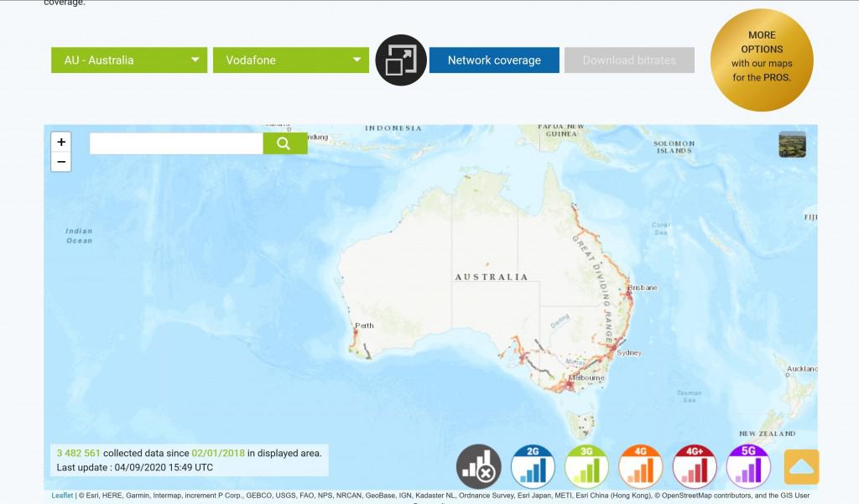
Task: Zoom in on the map
Action: click(x=61, y=142)
